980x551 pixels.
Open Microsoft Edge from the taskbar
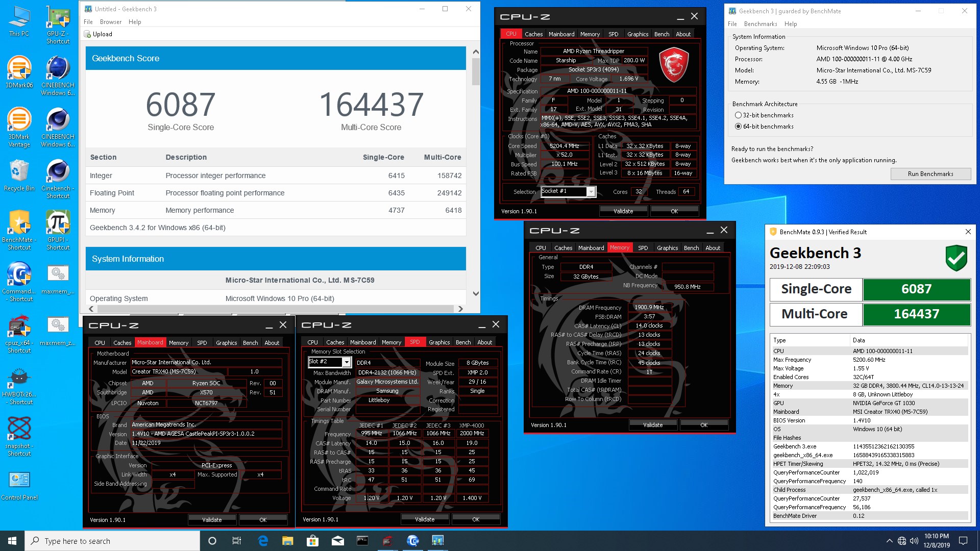(263, 541)
